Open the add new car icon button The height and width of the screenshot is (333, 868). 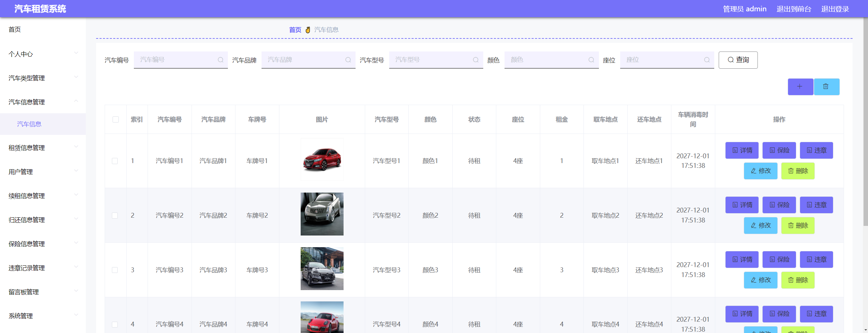[800, 87]
